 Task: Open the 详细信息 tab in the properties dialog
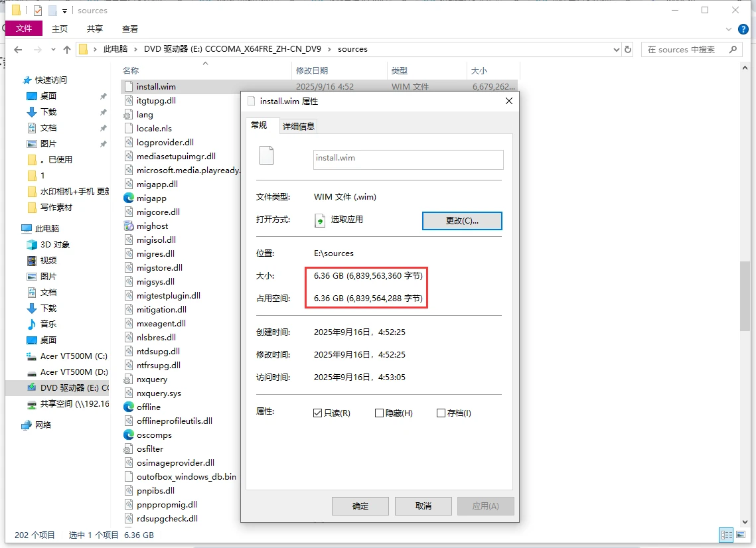coord(298,125)
